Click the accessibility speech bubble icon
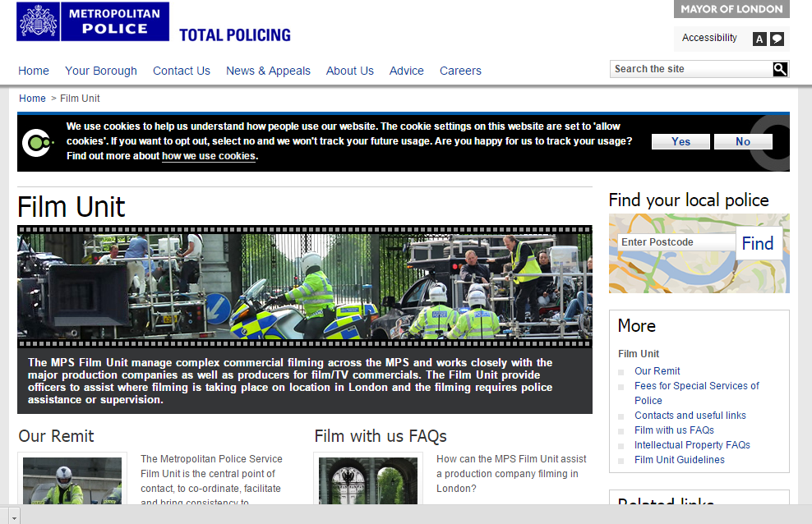This screenshot has width=812, height=524. pyautogui.click(x=777, y=39)
